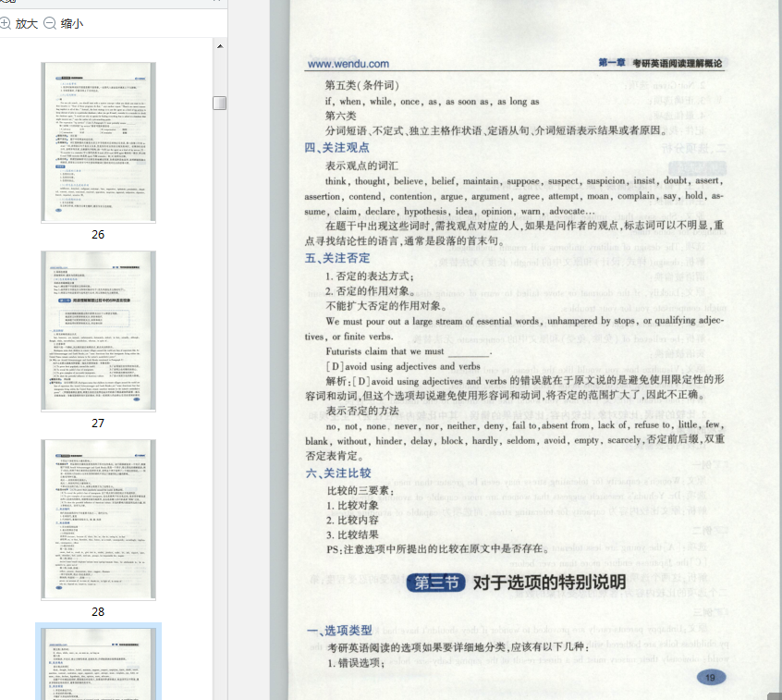Click the 第一章 chapter header label
The height and width of the screenshot is (700, 782).
click(x=612, y=62)
